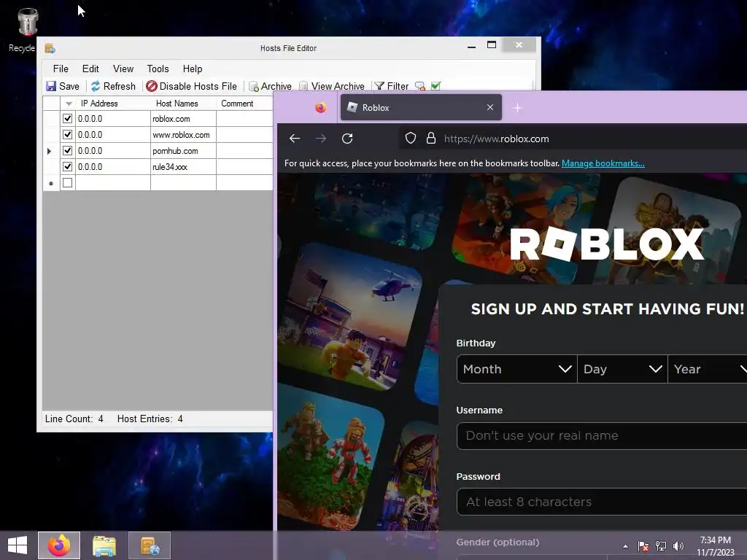Click the new-row asterisk selector
The width and height of the screenshot is (747, 560).
click(x=51, y=183)
